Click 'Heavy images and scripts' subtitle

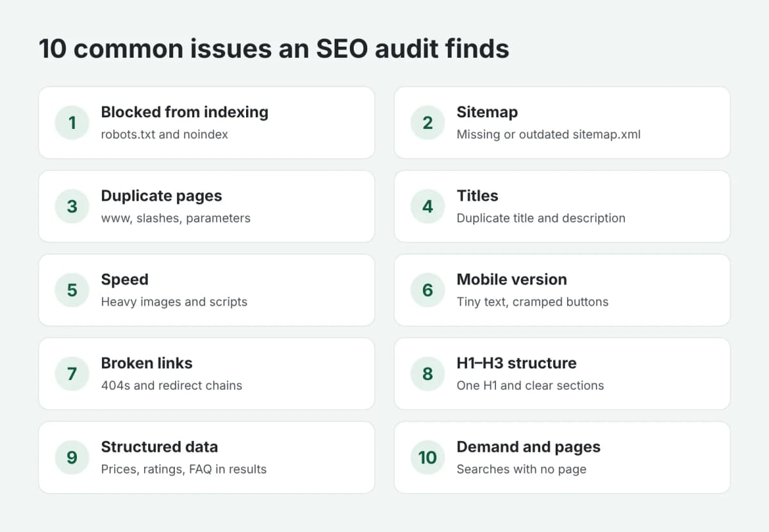coord(174,302)
